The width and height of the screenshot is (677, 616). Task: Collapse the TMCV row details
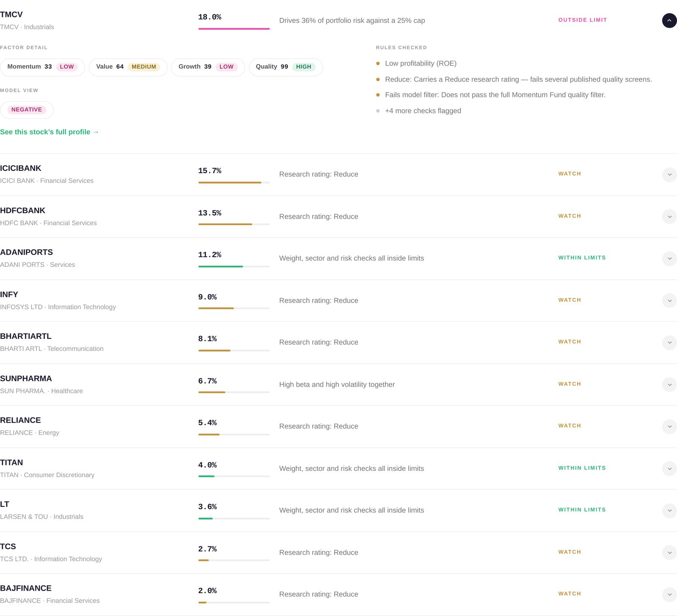(x=669, y=20)
